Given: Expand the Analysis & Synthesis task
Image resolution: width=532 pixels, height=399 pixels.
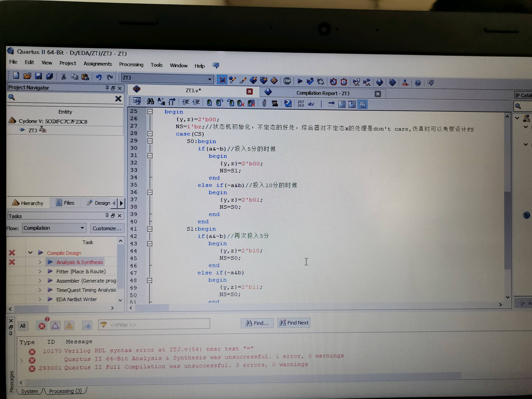Looking at the screenshot, I should point(40,262).
